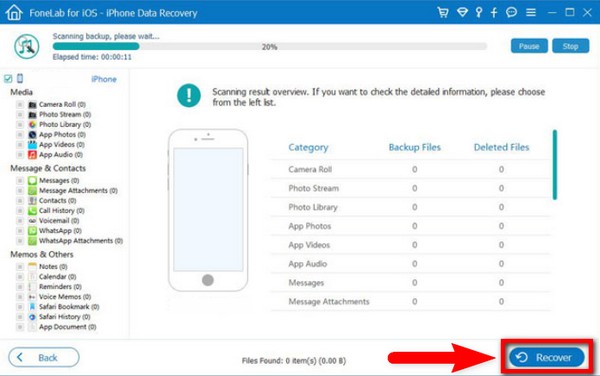This screenshot has width=600, height=376.
Task: Check the Contacts checkbox
Action: click(20, 200)
